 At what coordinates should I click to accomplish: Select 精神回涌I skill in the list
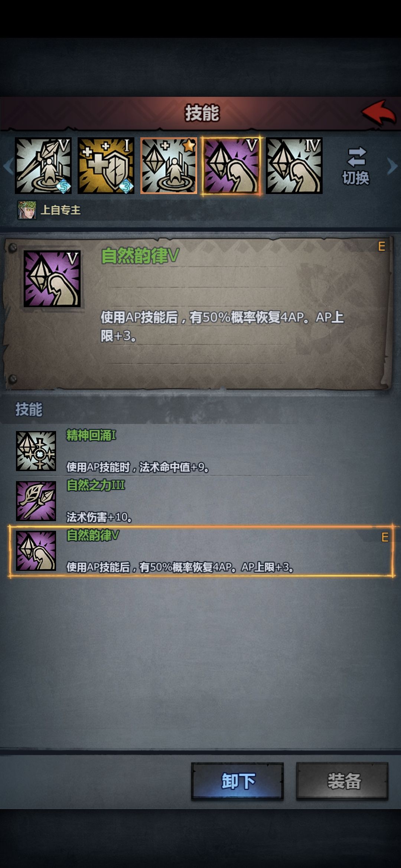point(200,451)
